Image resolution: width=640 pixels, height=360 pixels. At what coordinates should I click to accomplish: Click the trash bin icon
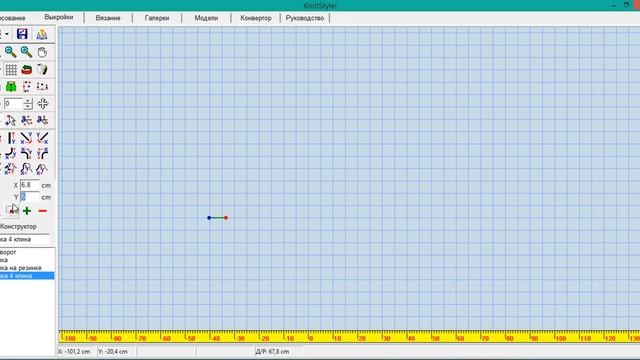[42, 69]
